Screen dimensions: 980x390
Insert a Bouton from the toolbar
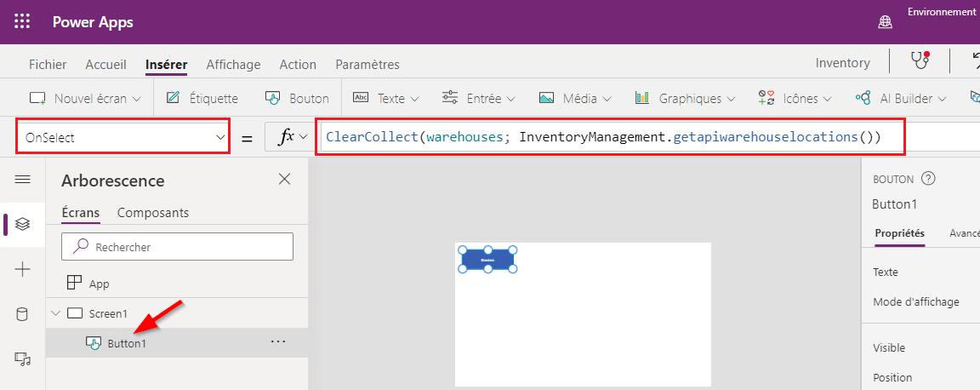(298, 98)
